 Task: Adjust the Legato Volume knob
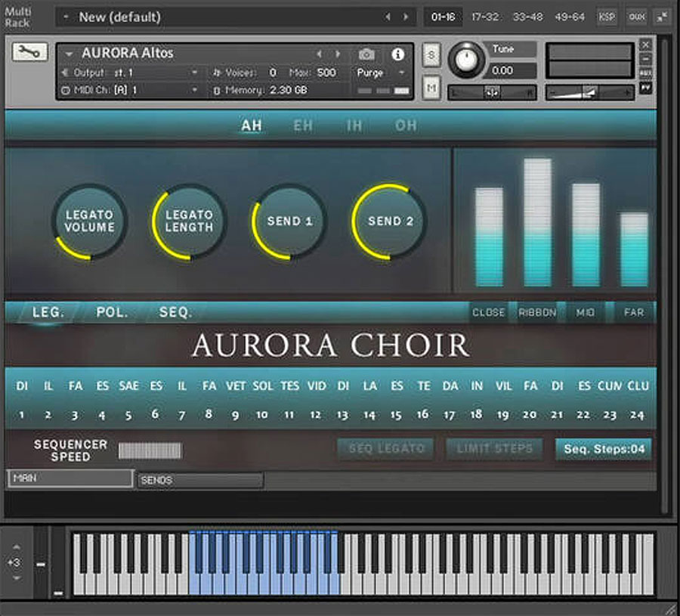coord(89,221)
